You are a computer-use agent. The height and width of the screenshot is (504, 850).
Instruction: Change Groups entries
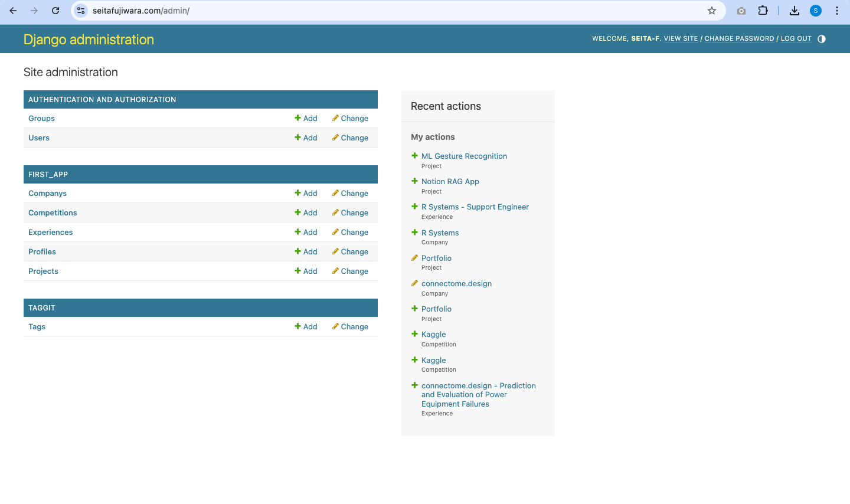[350, 118]
